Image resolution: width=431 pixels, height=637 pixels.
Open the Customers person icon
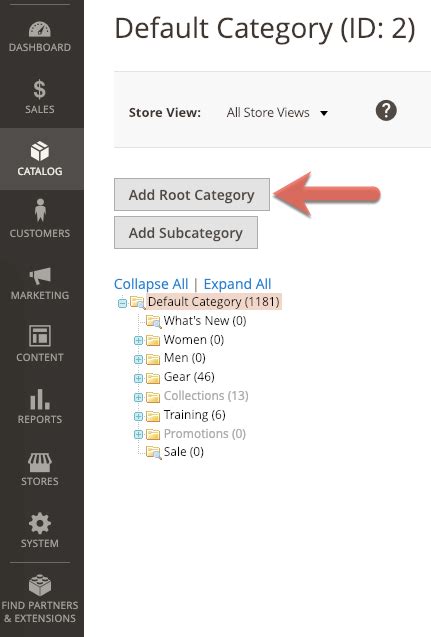(x=40, y=210)
